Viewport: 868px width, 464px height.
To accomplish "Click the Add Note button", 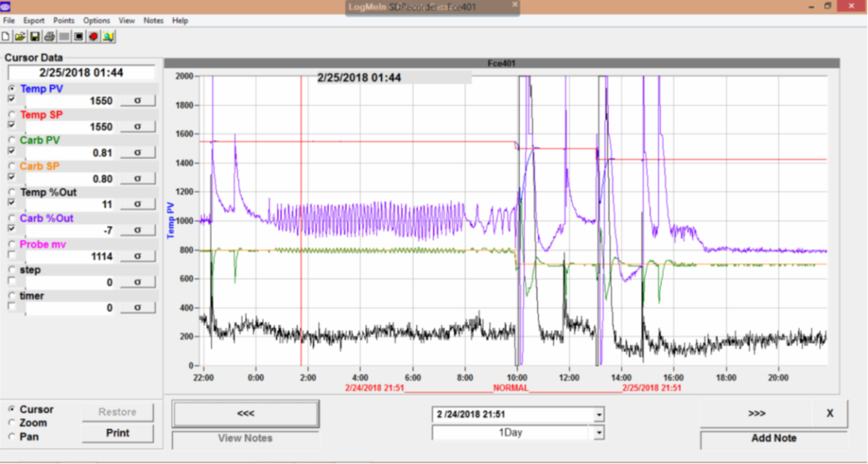I will 773,438.
